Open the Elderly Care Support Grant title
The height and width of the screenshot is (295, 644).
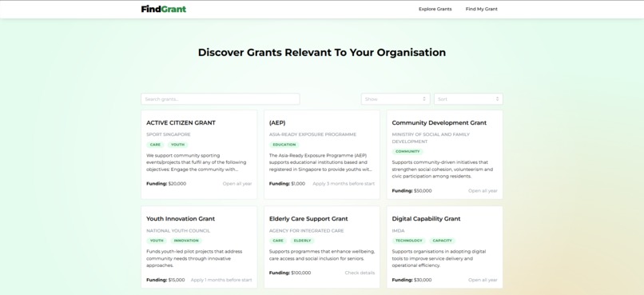pos(308,219)
